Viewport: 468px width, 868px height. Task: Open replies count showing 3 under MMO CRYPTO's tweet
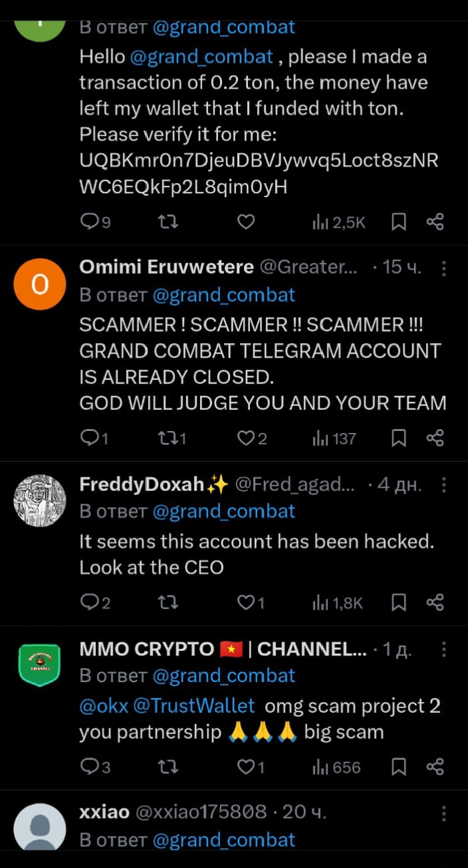89,767
